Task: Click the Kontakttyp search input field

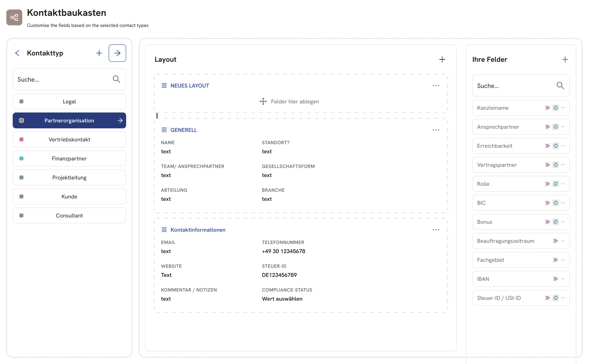Action: point(63,79)
